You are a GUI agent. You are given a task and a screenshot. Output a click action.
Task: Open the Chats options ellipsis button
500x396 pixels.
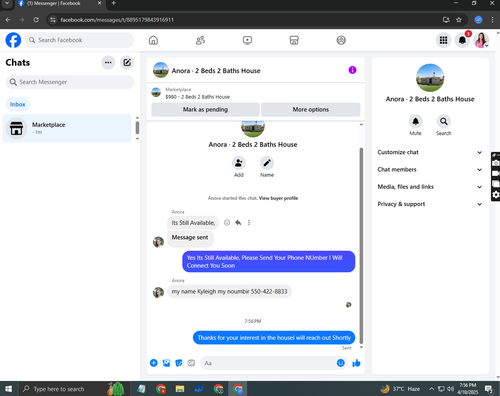coord(108,63)
